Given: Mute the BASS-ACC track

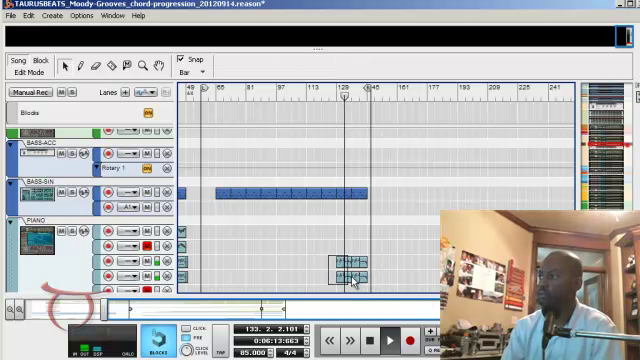Looking at the screenshot, I should (61, 153).
